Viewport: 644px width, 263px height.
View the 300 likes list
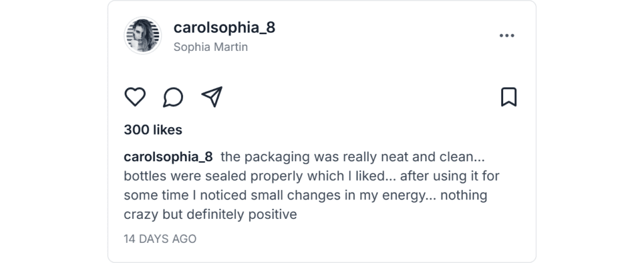click(x=153, y=130)
